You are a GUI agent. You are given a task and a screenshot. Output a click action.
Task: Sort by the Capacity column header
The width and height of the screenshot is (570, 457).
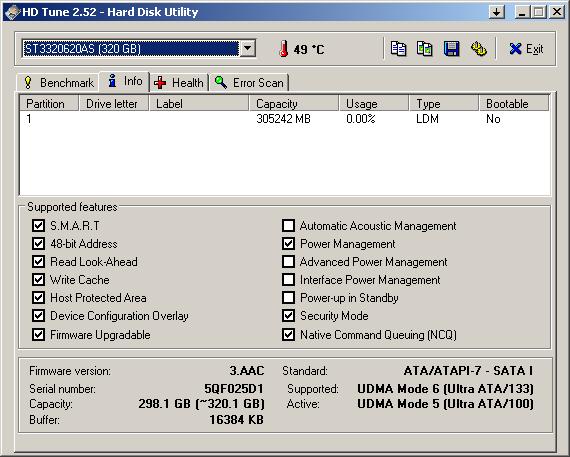[294, 104]
